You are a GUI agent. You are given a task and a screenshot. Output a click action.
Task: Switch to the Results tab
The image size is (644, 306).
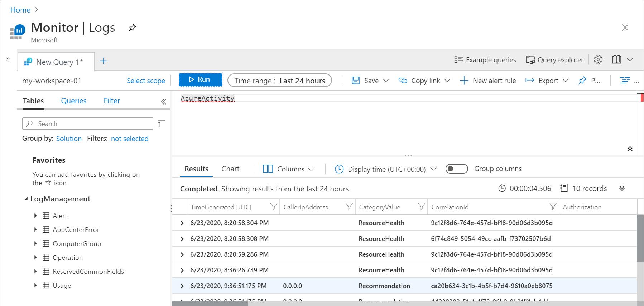point(196,169)
